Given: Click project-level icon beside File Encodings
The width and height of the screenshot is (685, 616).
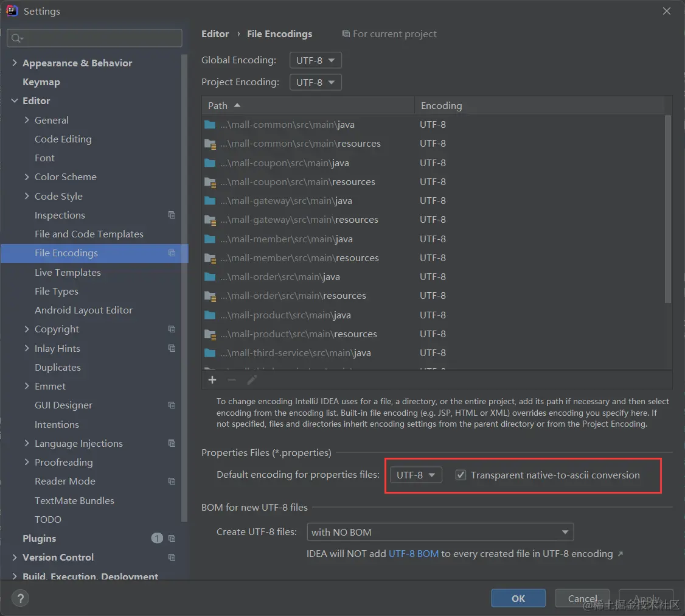Looking at the screenshot, I should 172,253.
